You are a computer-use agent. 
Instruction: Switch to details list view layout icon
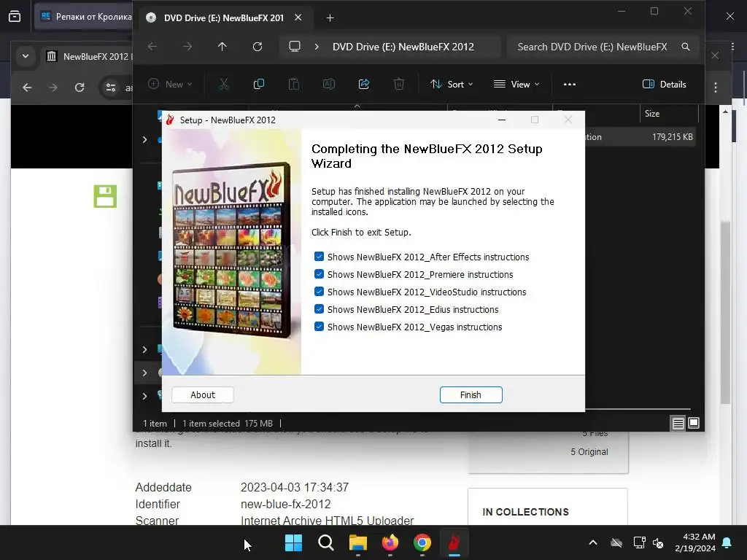tap(678, 423)
